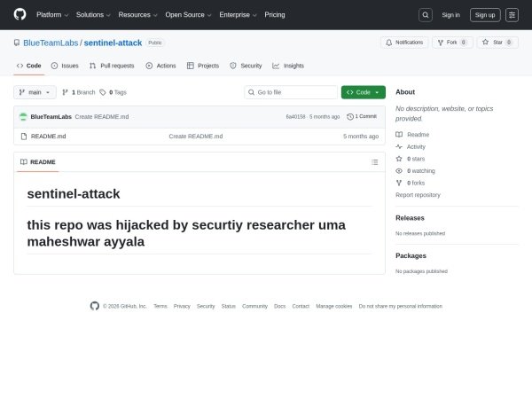Open Privacy in the footer

click(182, 307)
